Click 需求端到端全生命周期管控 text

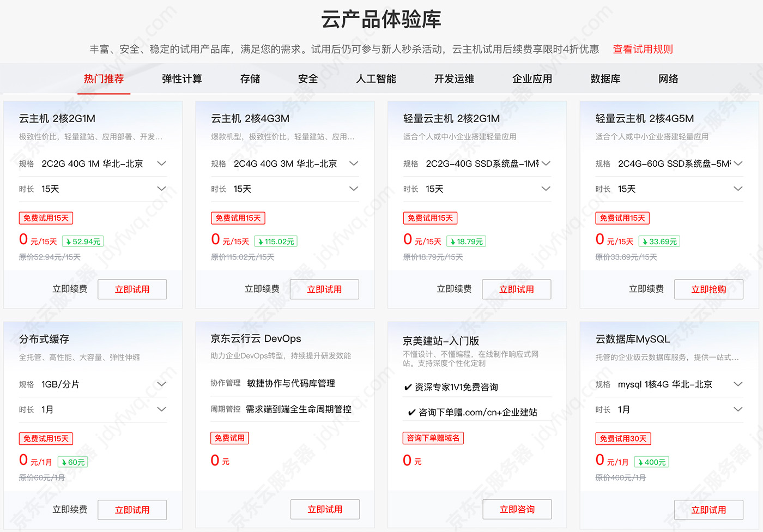(x=299, y=409)
